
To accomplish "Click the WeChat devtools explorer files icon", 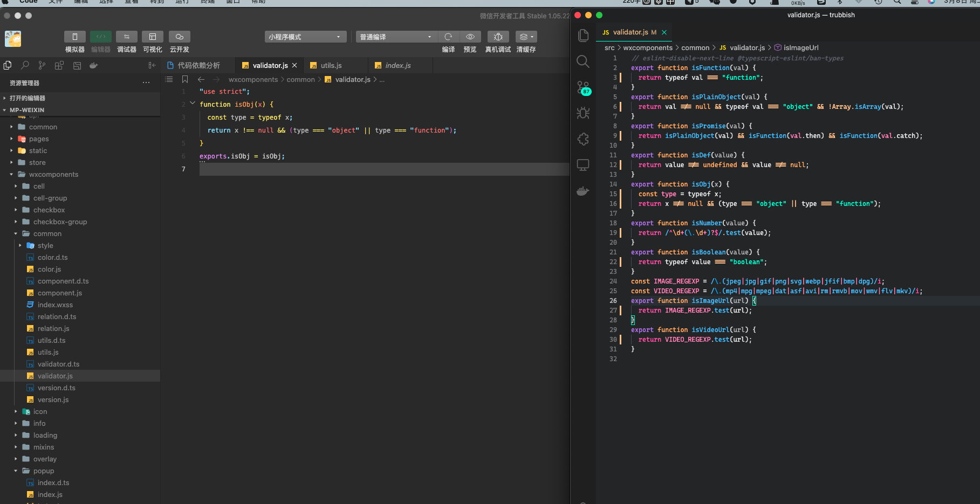I will coord(8,65).
